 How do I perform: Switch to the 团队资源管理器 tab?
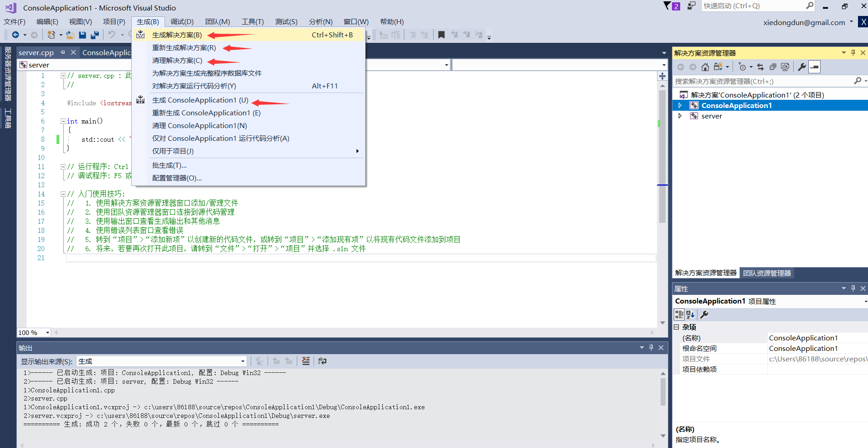coord(767,273)
